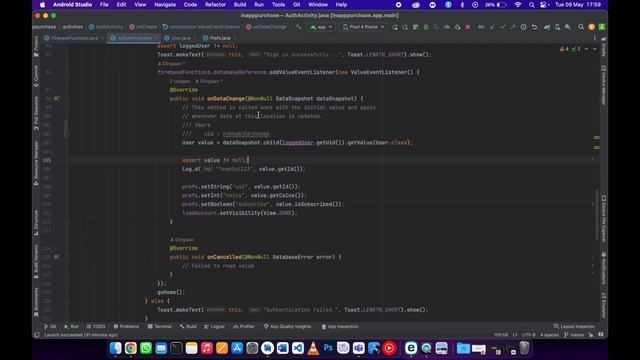Click the Update Project arrow icon
Viewport: 640px width, 360px height.
[492, 27]
